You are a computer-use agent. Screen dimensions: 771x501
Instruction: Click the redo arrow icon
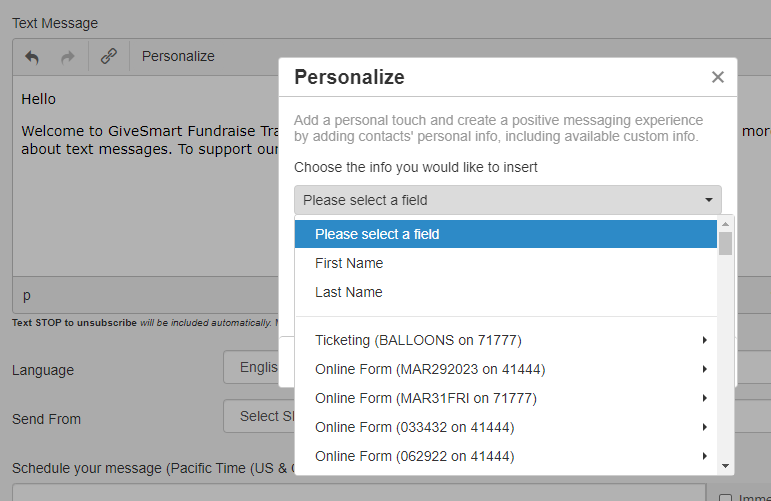point(68,57)
